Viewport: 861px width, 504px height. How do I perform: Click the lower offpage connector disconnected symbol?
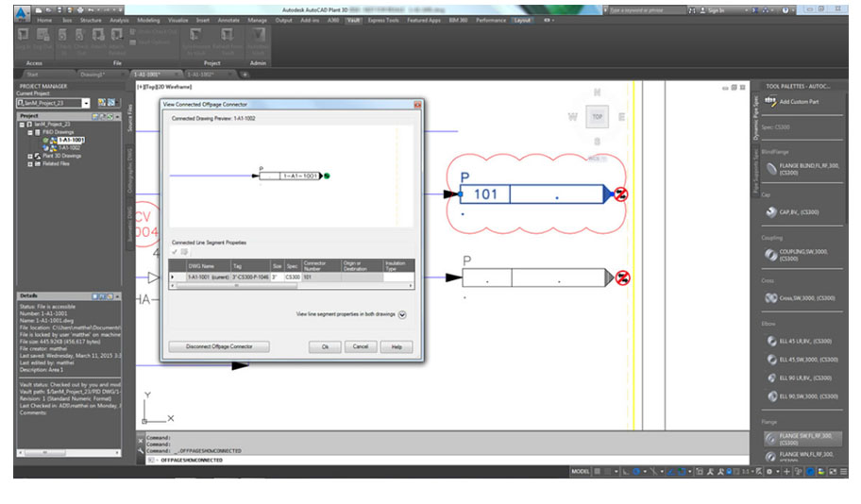622,277
